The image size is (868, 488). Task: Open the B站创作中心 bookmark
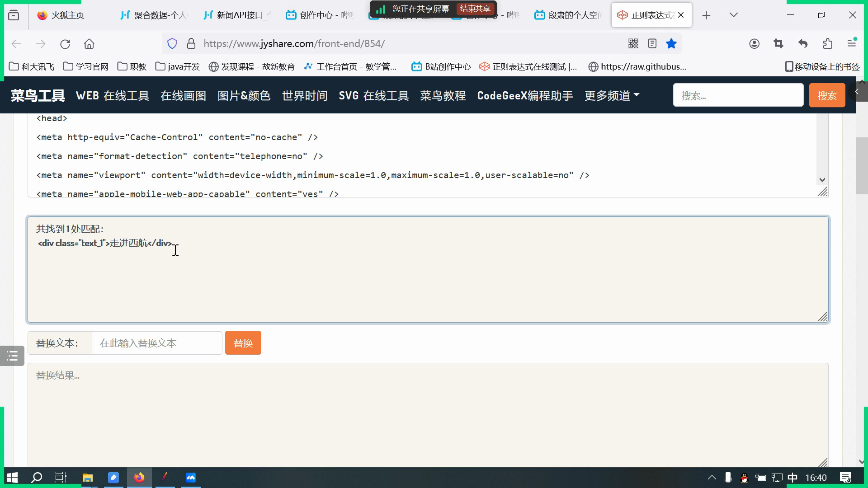click(x=441, y=67)
